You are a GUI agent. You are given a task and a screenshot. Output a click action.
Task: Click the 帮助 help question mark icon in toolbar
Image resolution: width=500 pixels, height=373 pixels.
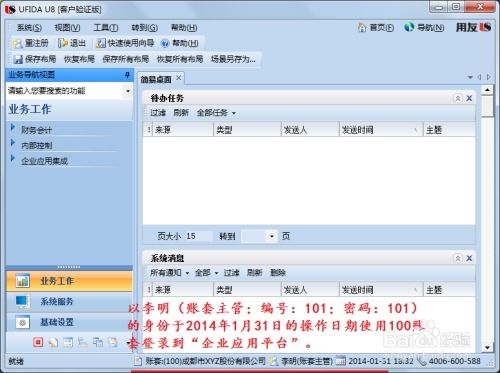[165, 43]
